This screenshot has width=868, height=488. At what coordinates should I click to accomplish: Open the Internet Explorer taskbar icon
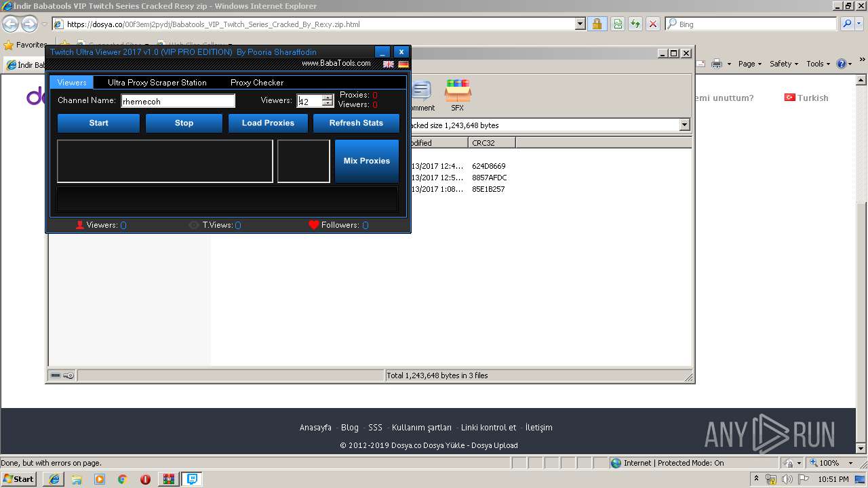(54, 479)
